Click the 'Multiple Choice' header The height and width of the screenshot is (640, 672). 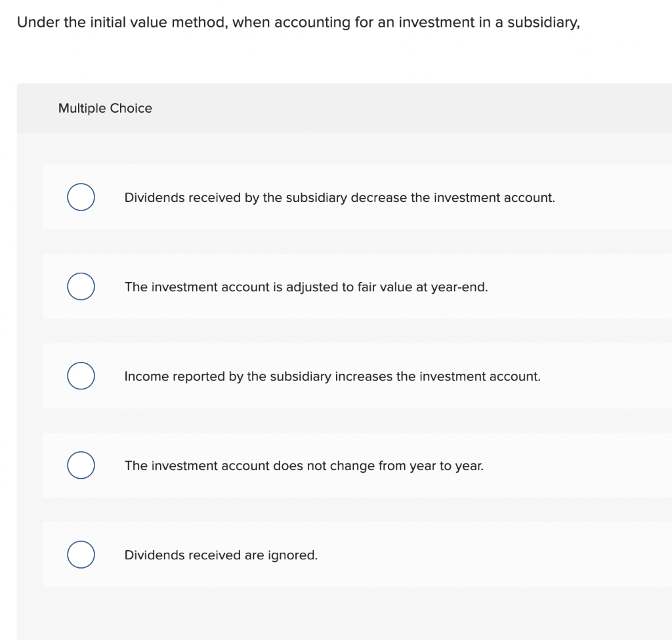click(x=105, y=108)
